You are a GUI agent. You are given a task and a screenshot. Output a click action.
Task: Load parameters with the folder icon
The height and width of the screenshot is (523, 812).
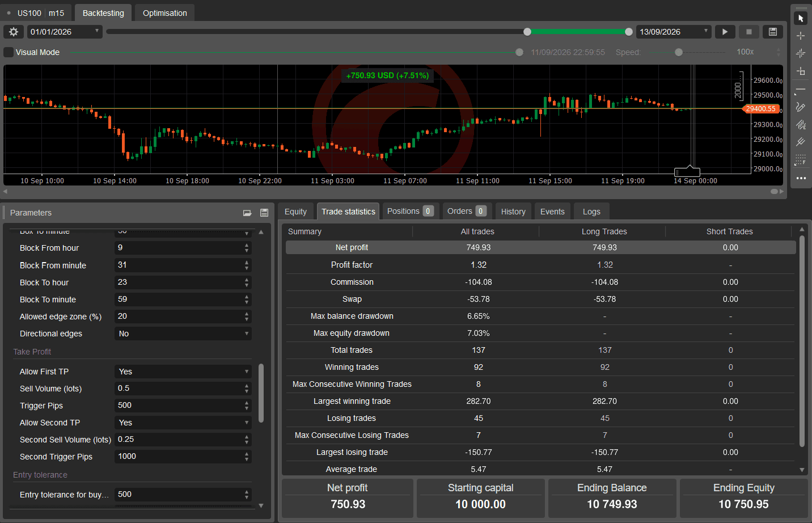[x=247, y=213]
